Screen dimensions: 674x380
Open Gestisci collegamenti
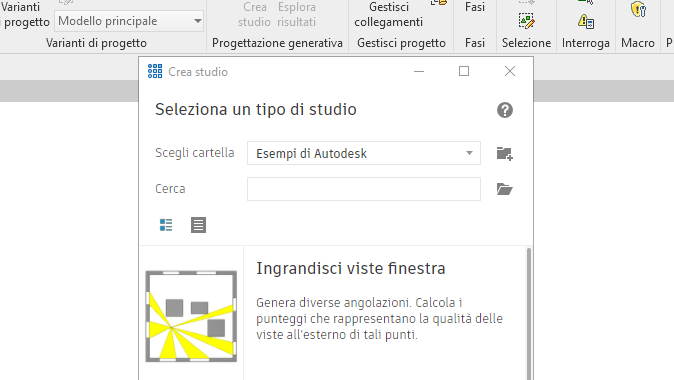click(389, 14)
